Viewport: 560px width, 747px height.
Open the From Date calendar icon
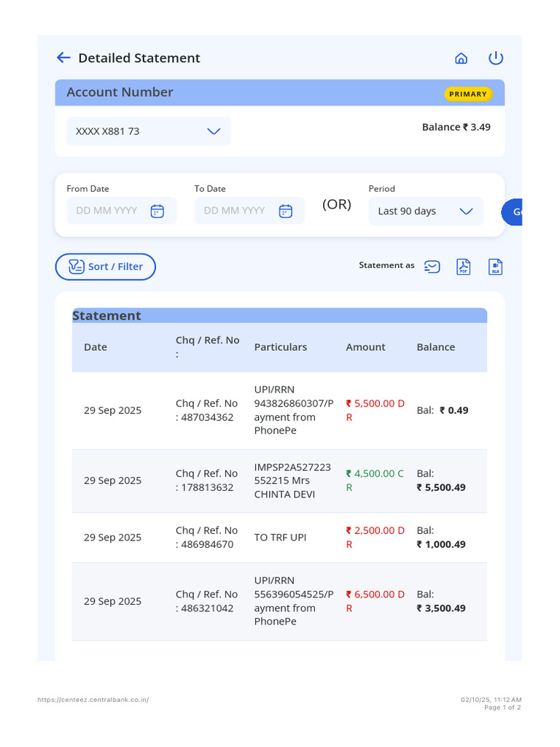157,211
